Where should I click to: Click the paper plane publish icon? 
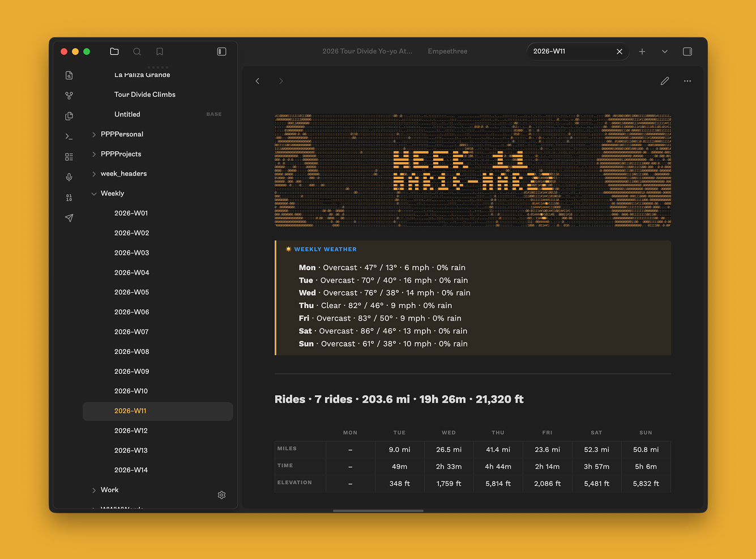[x=69, y=218]
